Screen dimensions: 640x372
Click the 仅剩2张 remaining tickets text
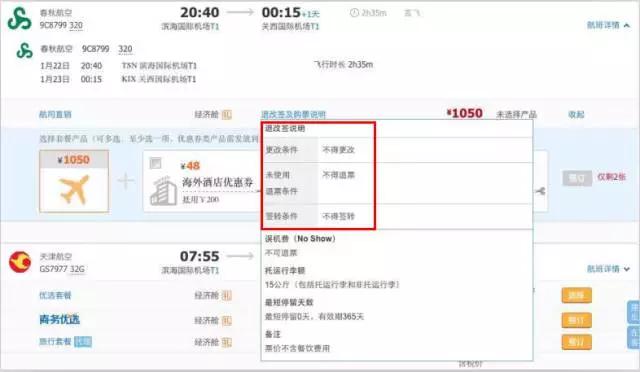[611, 177]
